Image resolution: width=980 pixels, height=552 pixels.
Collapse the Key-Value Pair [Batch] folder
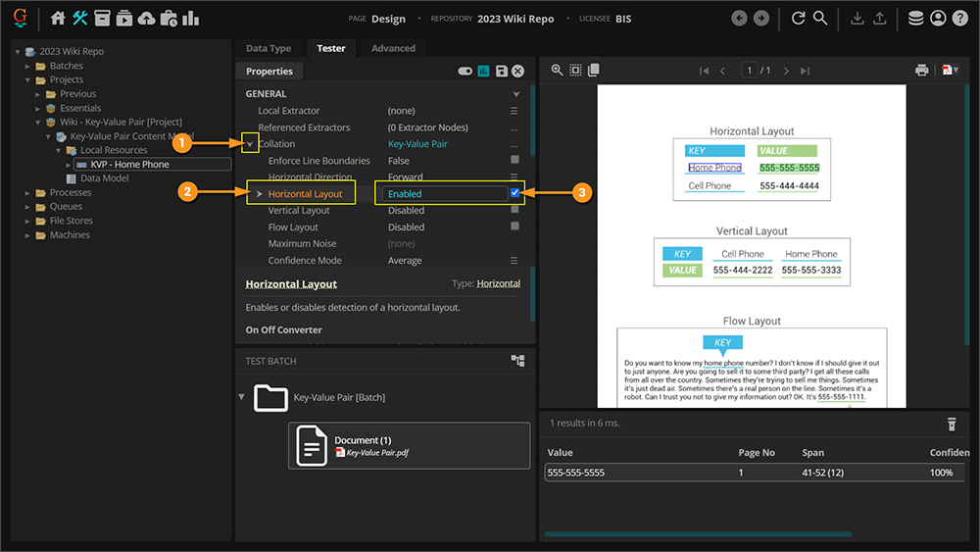click(242, 397)
